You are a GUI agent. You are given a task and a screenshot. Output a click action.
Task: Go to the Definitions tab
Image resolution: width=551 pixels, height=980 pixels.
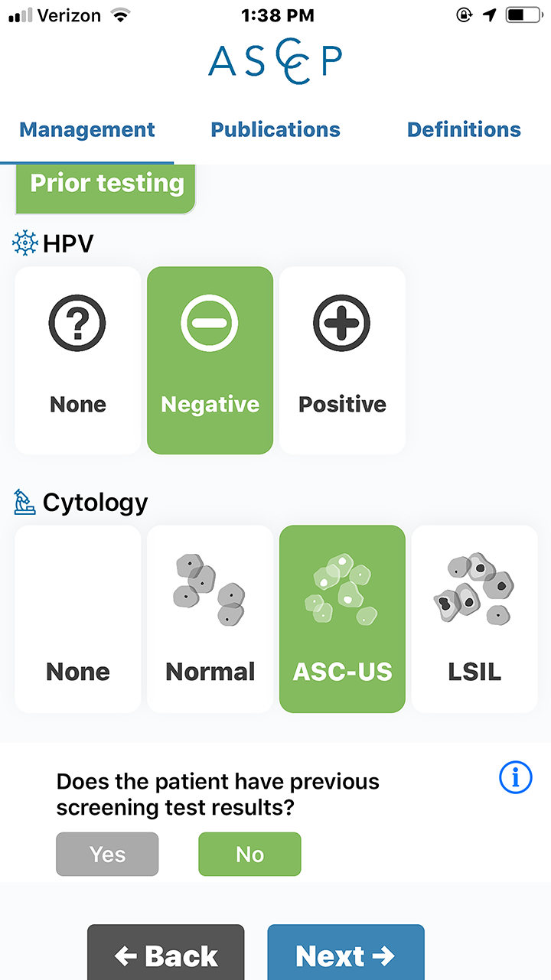coord(464,129)
